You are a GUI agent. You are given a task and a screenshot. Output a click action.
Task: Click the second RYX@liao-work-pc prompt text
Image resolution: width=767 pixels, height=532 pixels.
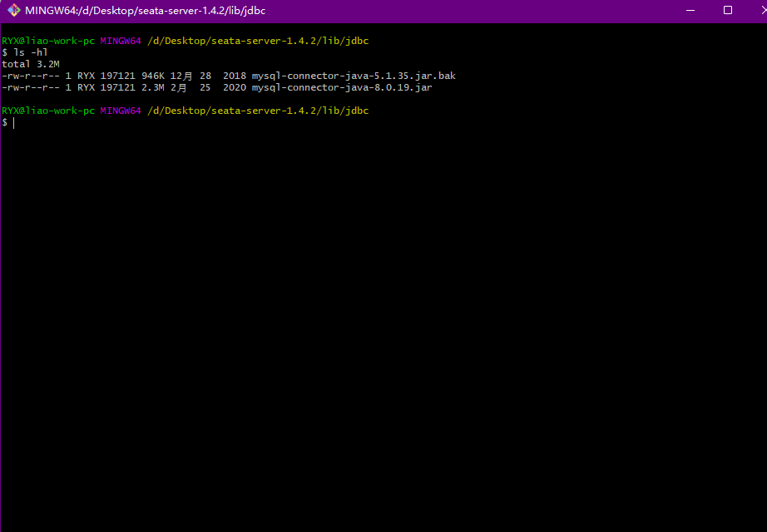(x=48, y=111)
